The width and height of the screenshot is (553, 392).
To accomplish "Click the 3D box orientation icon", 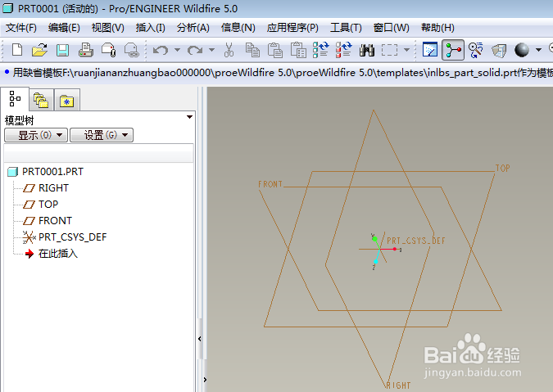I will [x=499, y=51].
